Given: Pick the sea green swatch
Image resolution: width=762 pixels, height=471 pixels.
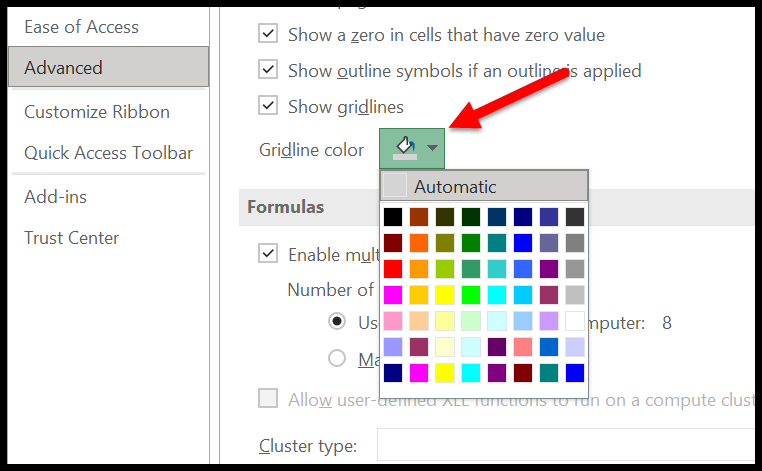Looking at the screenshot, I should (471, 269).
